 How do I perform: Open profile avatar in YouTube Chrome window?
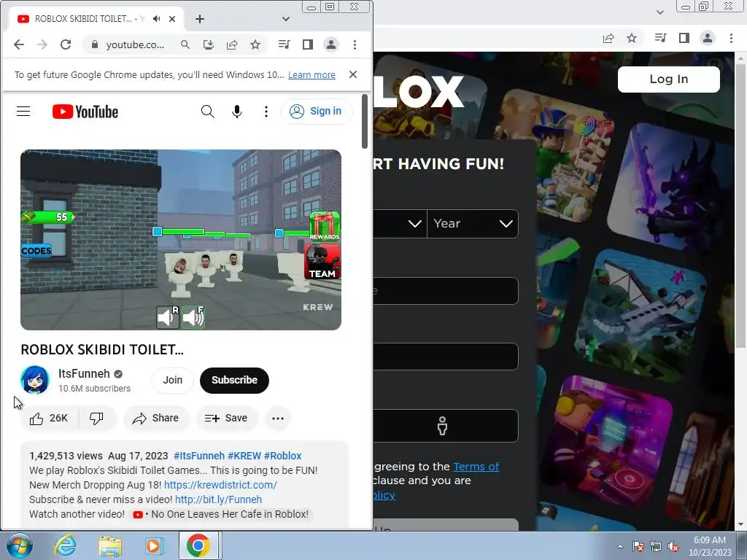(331, 44)
